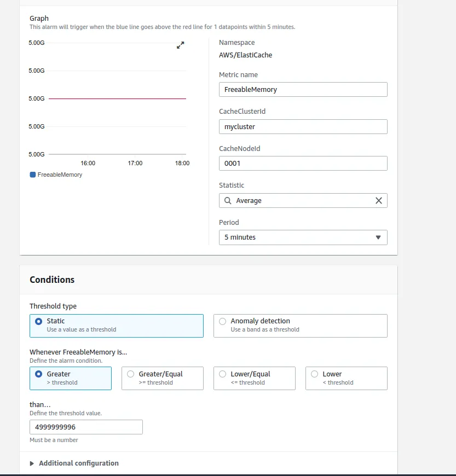The height and width of the screenshot is (476, 456).
Task: Open the Period dropdown showing 5 minutes
Action: 303,237
